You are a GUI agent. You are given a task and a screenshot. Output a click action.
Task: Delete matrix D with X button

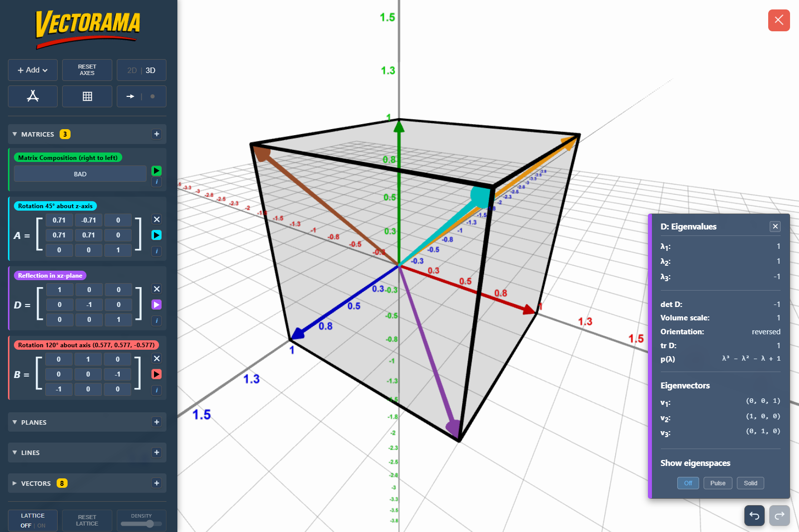point(157,289)
